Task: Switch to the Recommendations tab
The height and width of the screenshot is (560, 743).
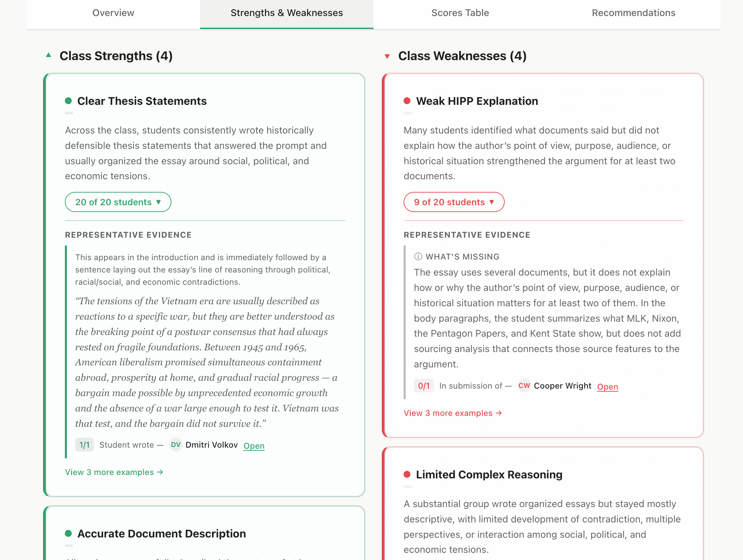Action: point(633,13)
